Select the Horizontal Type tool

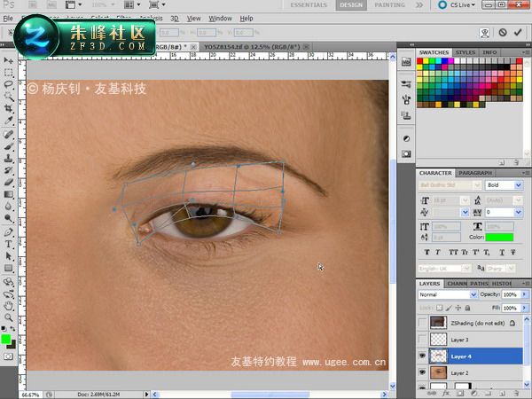[x=9, y=244]
